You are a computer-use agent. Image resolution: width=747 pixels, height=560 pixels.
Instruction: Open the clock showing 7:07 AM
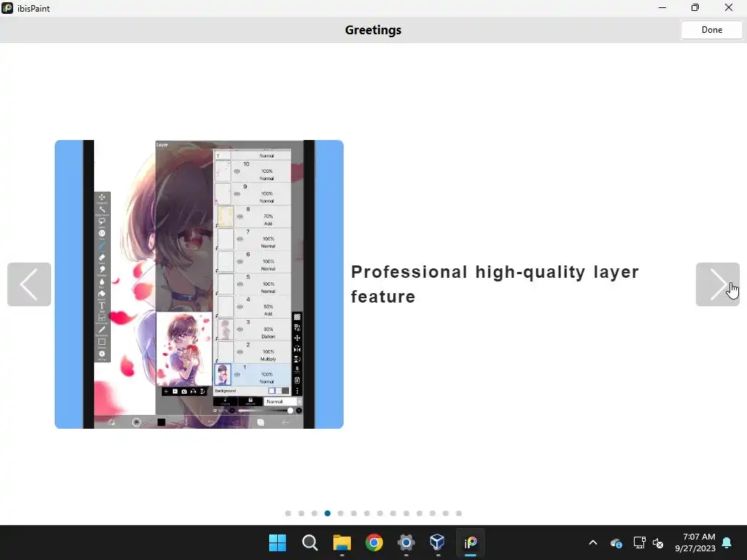click(695, 542)
